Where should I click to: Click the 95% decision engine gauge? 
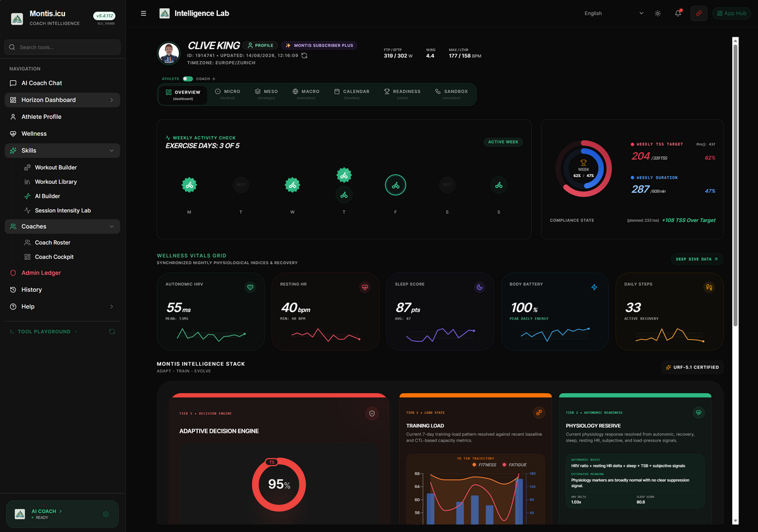279,485
